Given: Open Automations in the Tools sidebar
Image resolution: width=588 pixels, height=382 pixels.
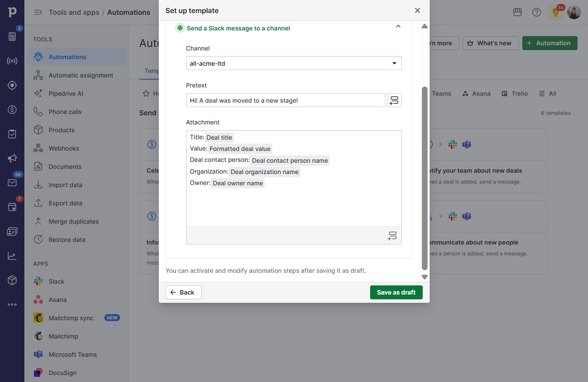Looking at the screenshot, I should pos(77,57).
